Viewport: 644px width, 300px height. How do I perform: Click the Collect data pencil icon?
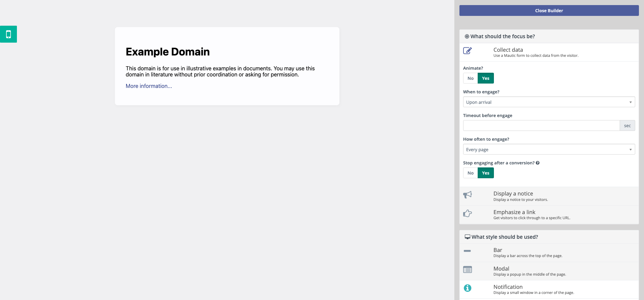[467, 51]
